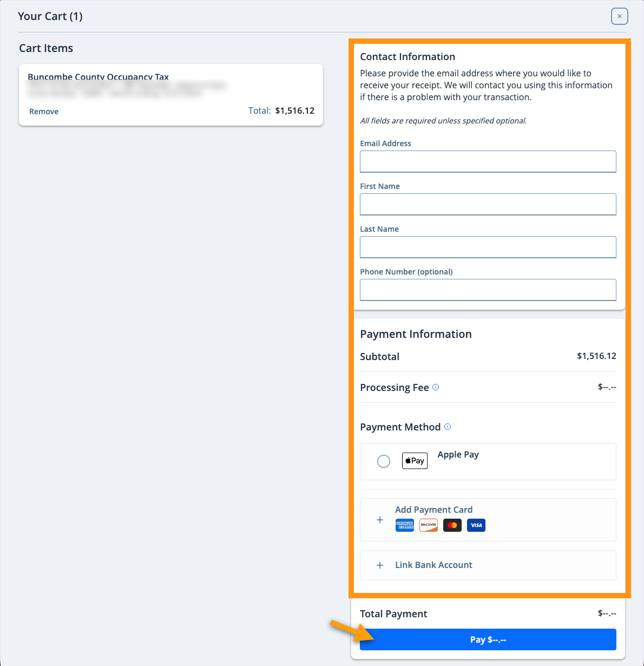Click plus icon beside Add Payment Card

point(380,520)
